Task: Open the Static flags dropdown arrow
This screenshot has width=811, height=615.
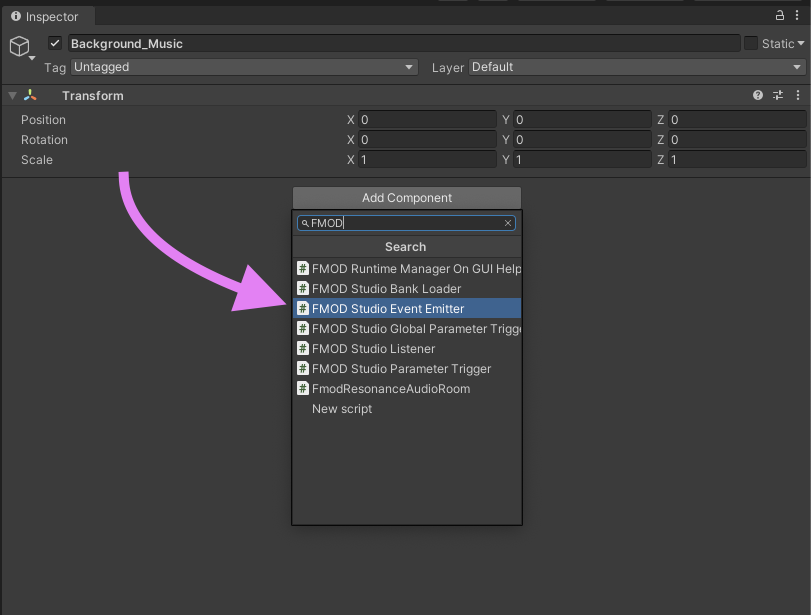Action: click(x=800, y=44)
